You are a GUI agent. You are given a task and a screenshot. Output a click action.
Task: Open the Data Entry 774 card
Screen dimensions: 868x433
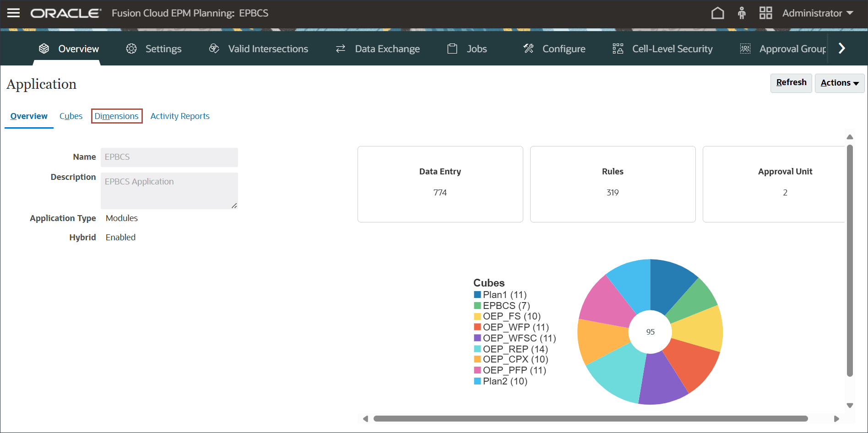pyautogui.click(x=440, y=184)
